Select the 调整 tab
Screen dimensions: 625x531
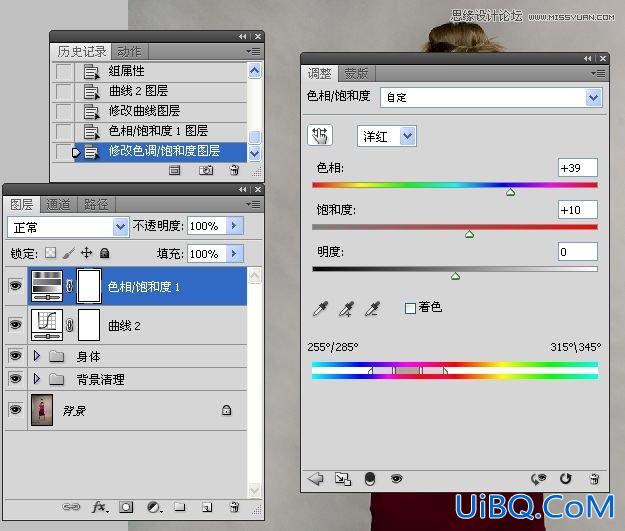tap(320, 74)
